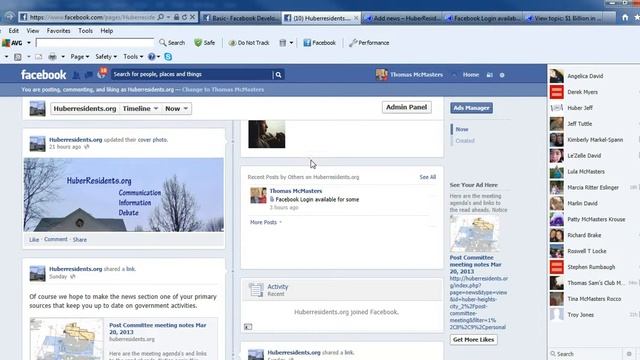Click the Ads Manager button

pyautogui.click(x=471, y=108)
